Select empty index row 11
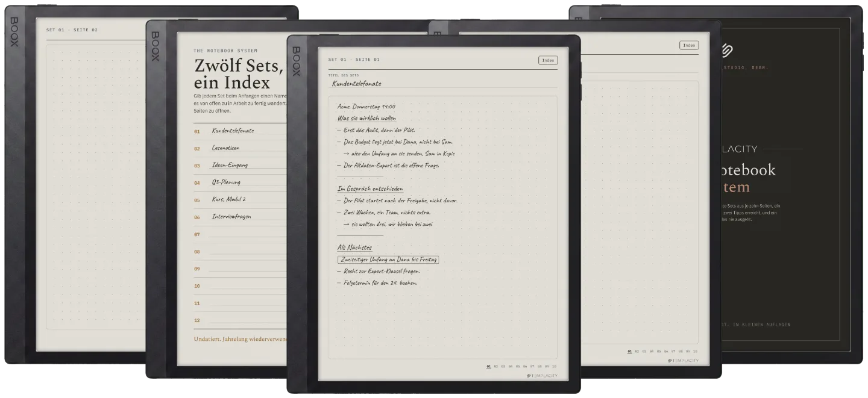This screenshot has height=398, width=868. 240,303
